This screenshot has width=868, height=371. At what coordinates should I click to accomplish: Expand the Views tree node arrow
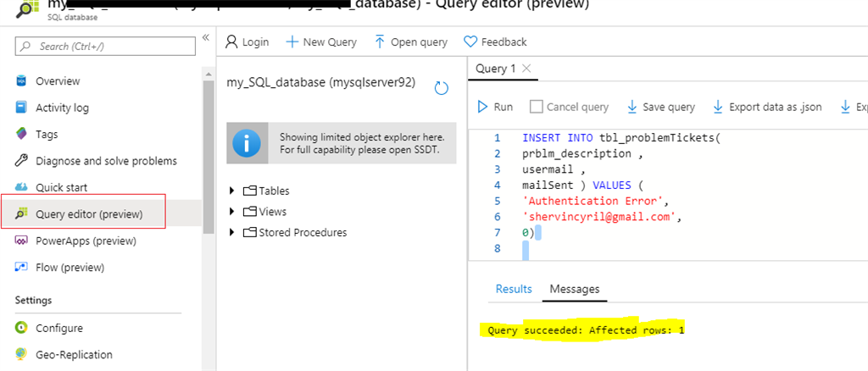point(232,212)
